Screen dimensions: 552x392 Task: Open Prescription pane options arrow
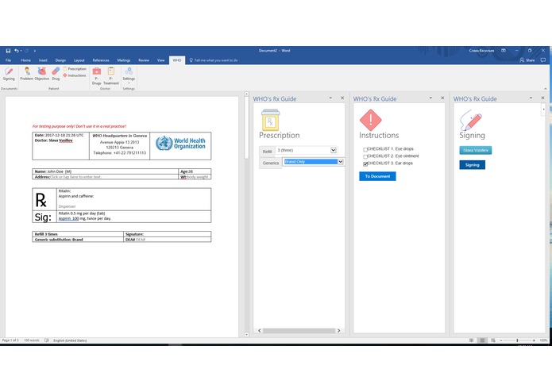click(x=330, y=98)
